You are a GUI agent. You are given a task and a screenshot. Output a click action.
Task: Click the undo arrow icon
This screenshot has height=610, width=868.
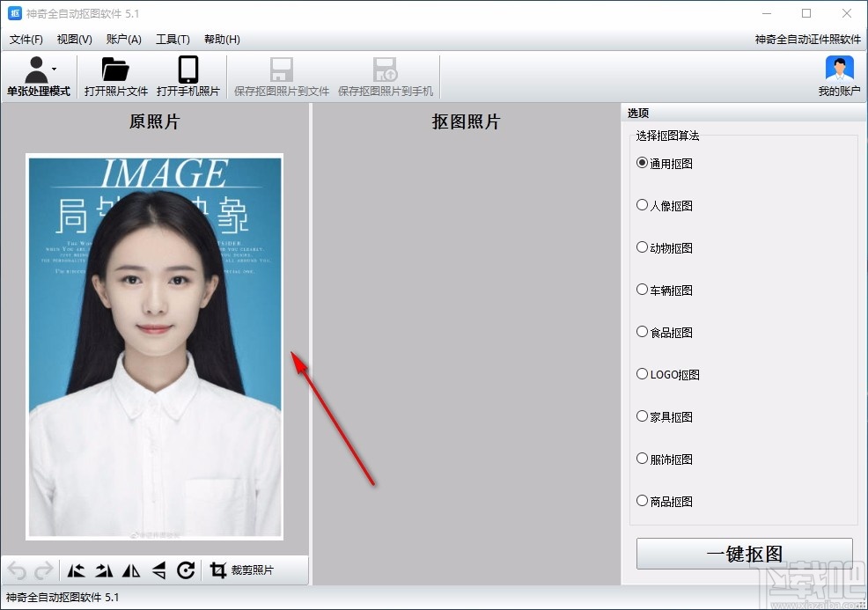[17, 570]
